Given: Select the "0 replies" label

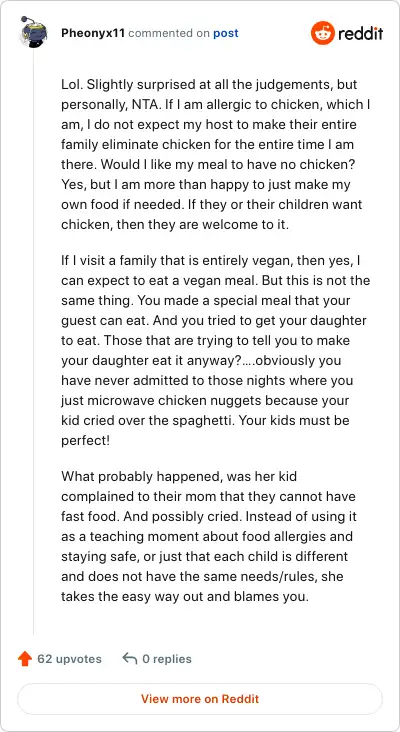Looking at the screenshot, I should point(167,659).
